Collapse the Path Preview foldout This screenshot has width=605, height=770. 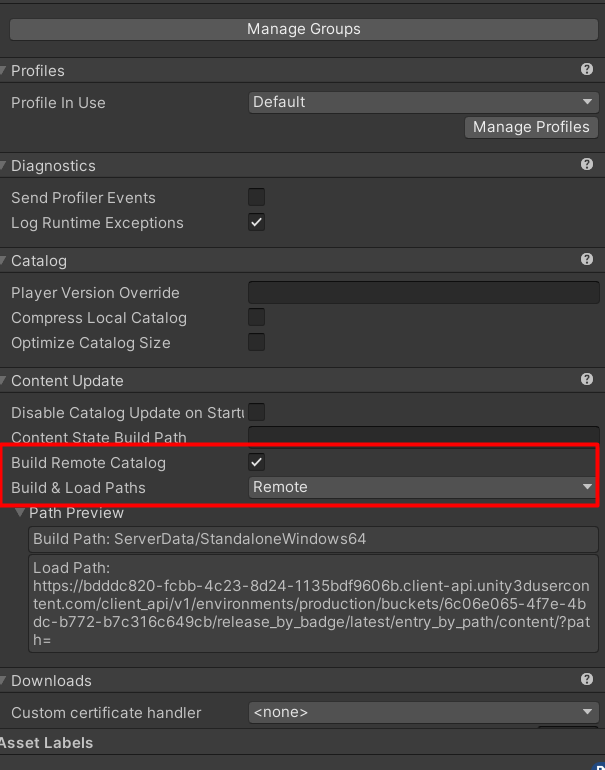click(x=21, y=513)
